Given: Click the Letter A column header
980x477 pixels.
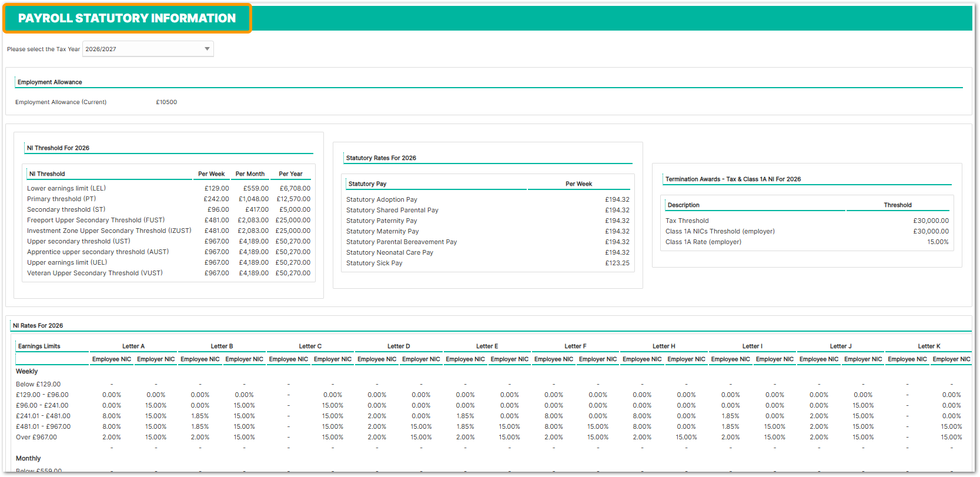Looking at the screenshot, I should point(133,346).
